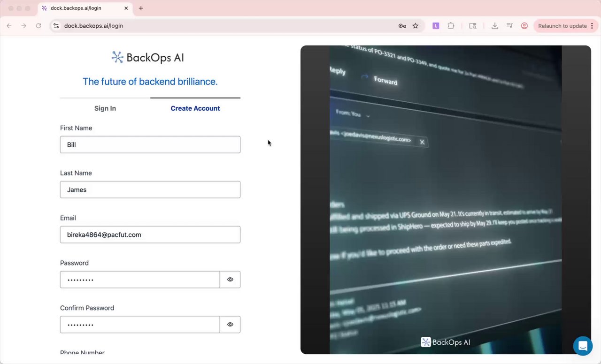Focus the Email input field
This screenshot has height=364, width=601.
point(150,235)
